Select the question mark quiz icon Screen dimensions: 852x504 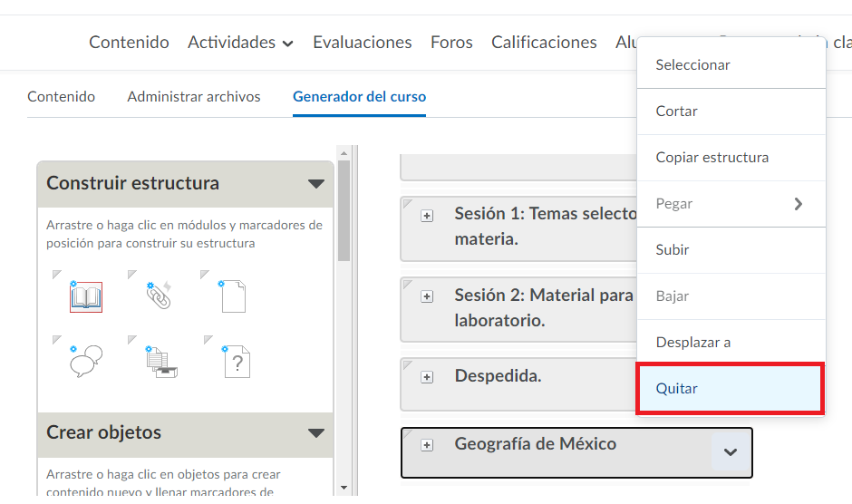click(x=236, y=363)
